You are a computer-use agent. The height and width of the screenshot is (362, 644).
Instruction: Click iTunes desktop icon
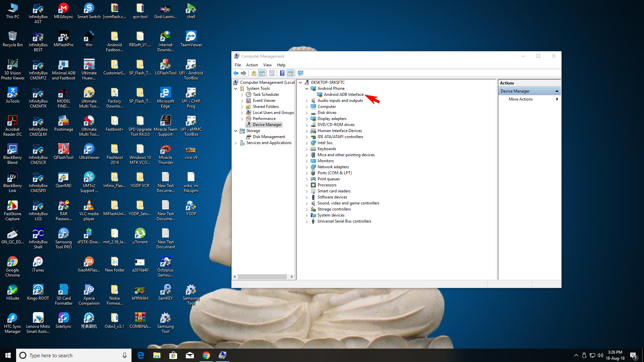(38, 264)
